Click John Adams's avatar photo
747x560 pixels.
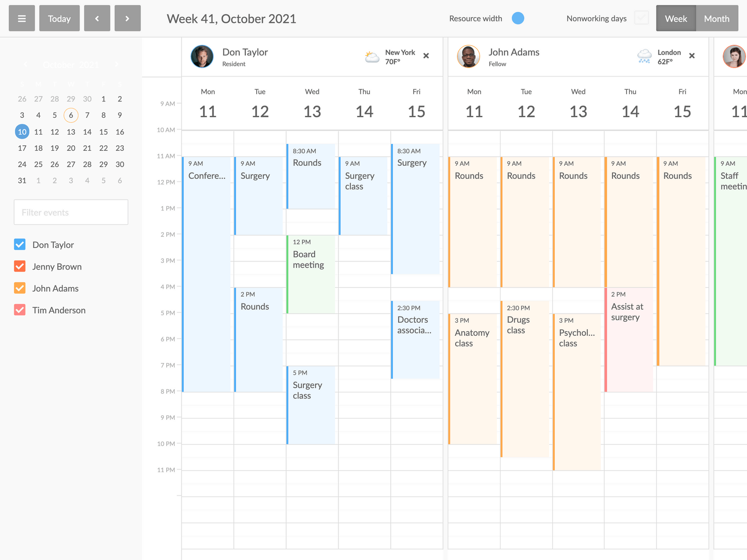(x=468, y=57)
